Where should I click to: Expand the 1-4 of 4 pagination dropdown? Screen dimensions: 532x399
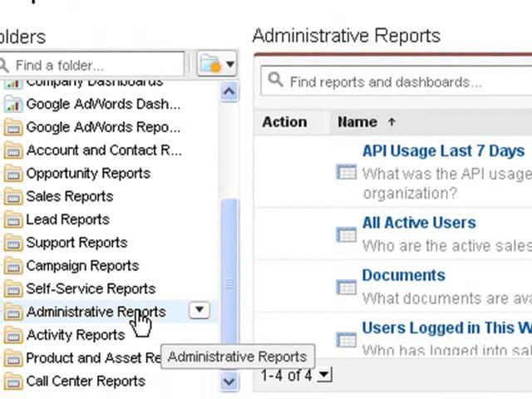(x=325, y=376)
